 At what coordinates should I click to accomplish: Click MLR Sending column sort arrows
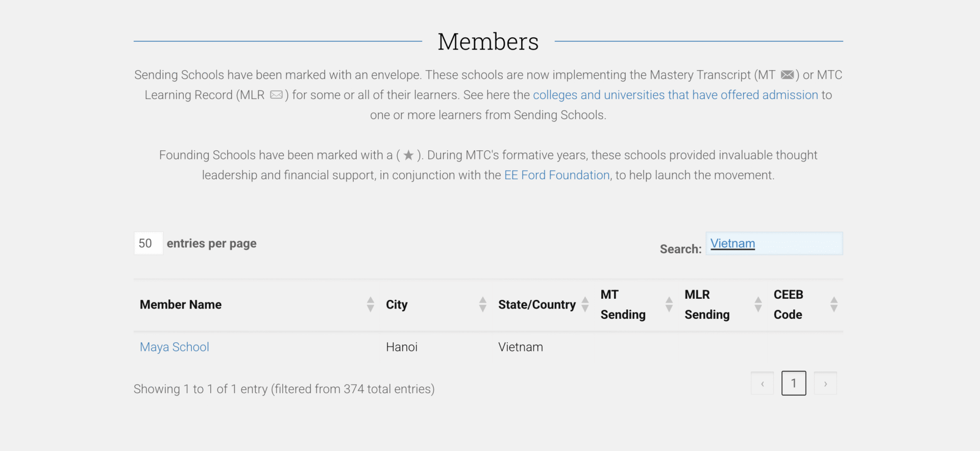[x=758, y=304]
